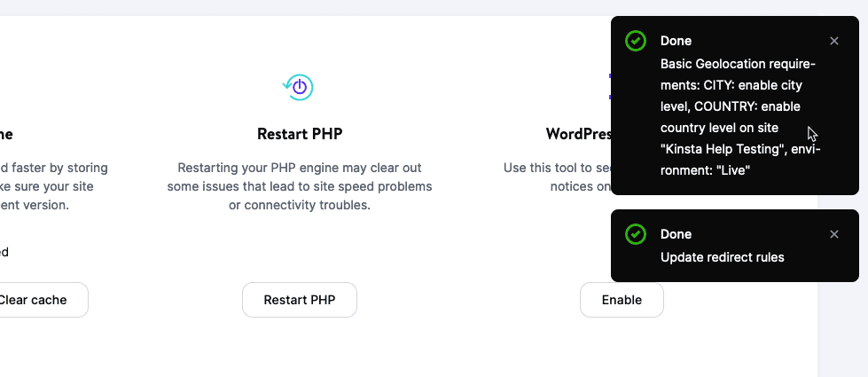Click the Done title of the geolocation notification
The width and height of the screenshot is (868, 377).
tap(676, 41)
